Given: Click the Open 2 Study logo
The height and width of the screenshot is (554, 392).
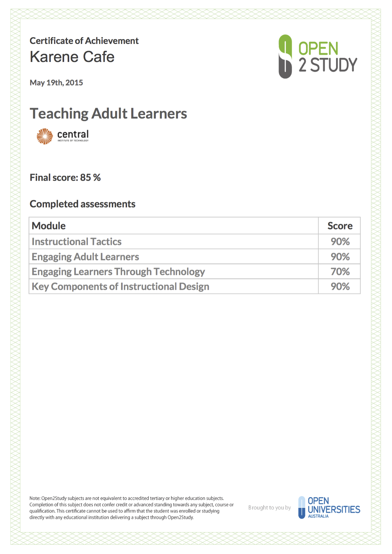Looking at the screenshot, I should click(318, 57).
